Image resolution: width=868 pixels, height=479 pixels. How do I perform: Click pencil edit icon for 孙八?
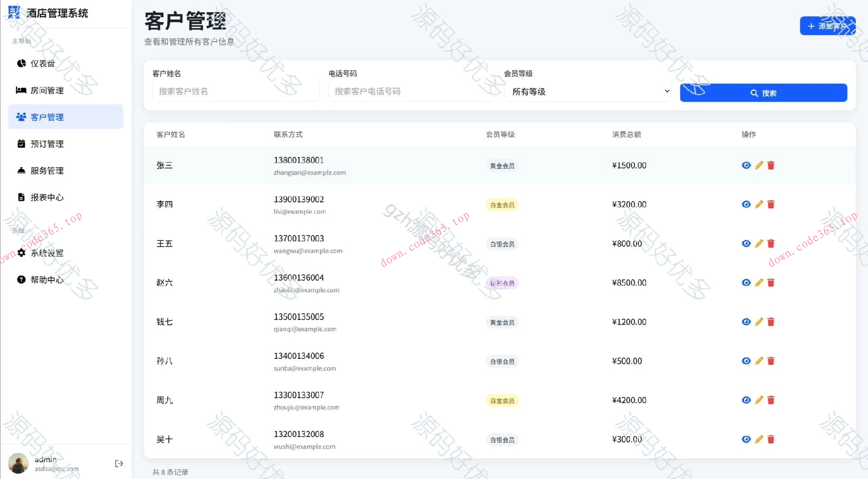(759, 361)
